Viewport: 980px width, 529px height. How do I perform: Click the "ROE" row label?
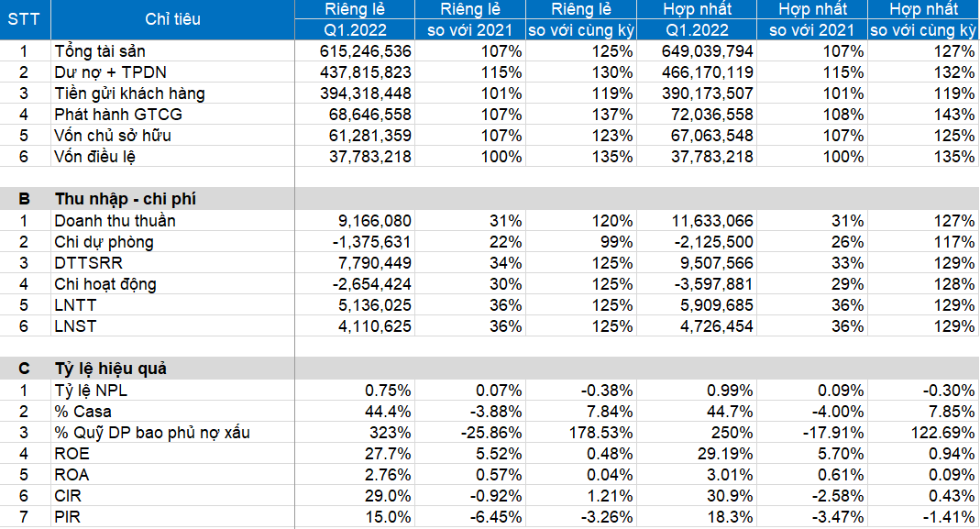coord(72,454)
